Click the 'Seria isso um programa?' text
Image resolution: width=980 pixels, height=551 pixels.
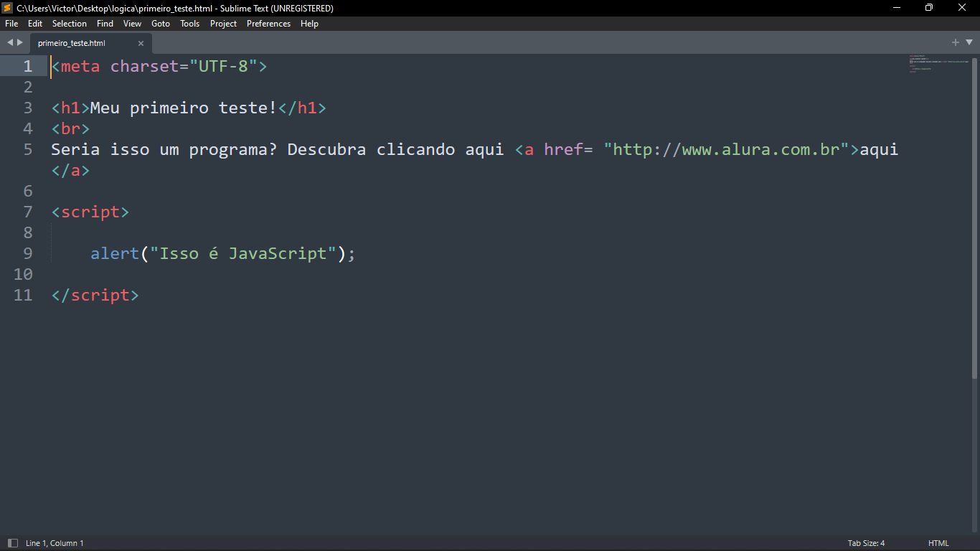pyautogui.click(x=164, y=149)
